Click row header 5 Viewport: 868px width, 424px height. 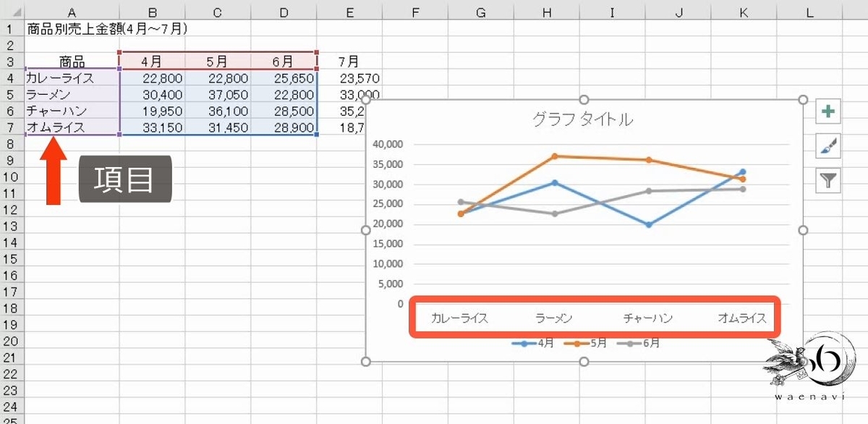10,95
